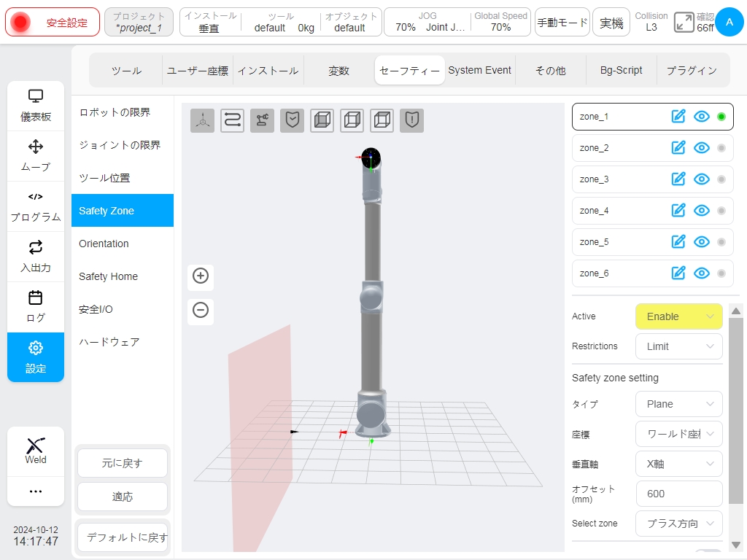The height and width of the screenshot is (560, 747).
Task: Edit zone_5 with pencil icon
Action: (678, 242)
